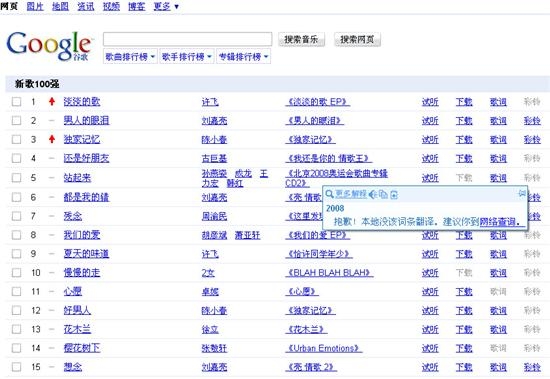
Task: Click 歌词 for song 9 夏天的味道
Action: point(498,253)
